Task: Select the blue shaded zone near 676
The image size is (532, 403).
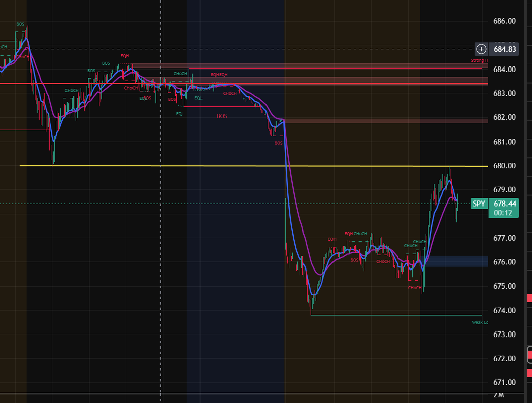Action: 455,261
